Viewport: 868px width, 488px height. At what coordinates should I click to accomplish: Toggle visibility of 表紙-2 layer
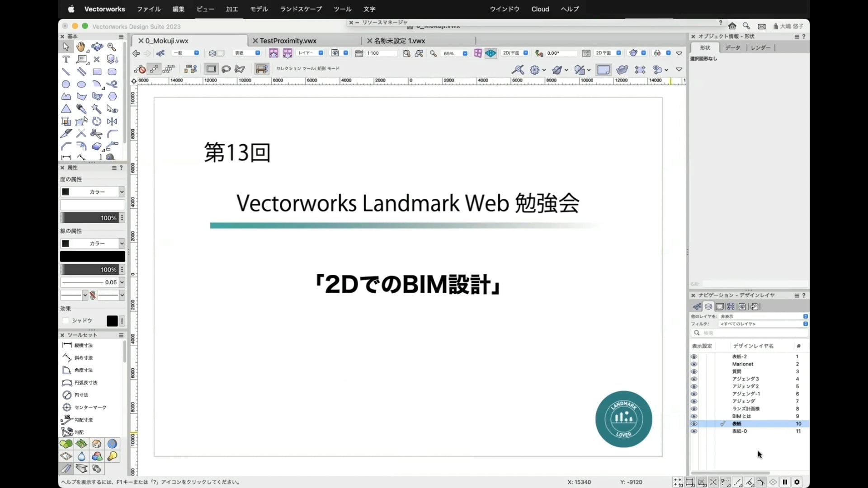[x=694, y=357]
